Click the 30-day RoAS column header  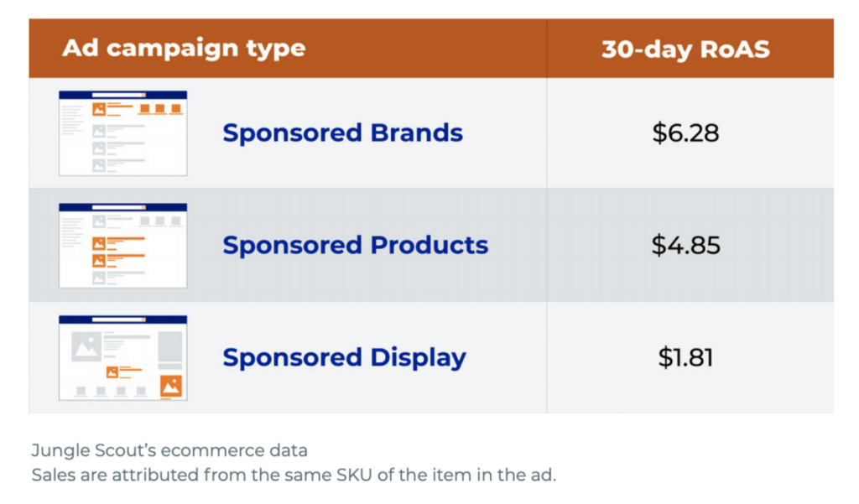pos(685,48)
